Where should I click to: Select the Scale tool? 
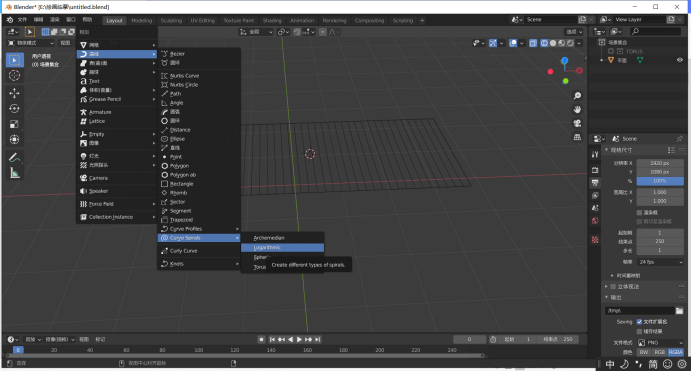(x=15, y=124)
